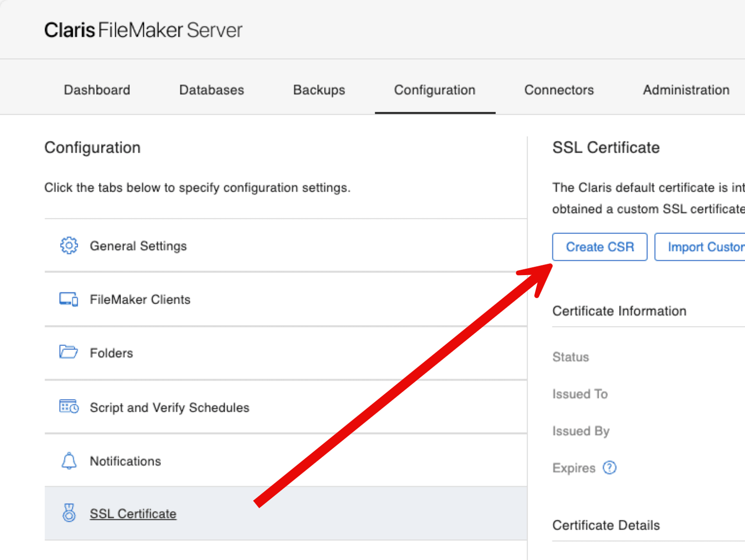Click the Claris FileMaker Server logo
The width and height of the screenshot is (745, 560).
pyautogui.click(x=143, y=30)
